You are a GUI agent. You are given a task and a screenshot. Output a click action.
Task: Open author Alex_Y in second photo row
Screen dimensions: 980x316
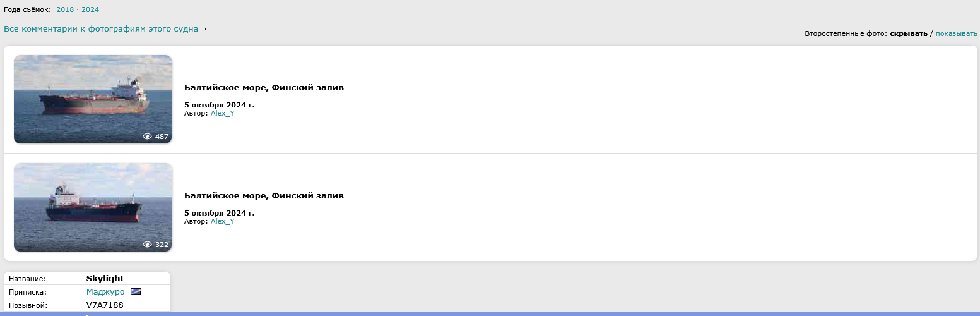click(x=222, y=221)
